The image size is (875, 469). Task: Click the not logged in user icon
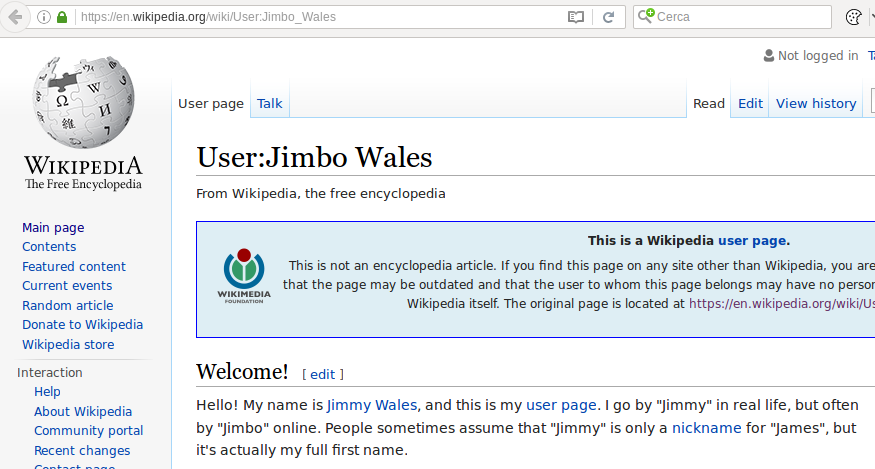[x=768, y=55]
